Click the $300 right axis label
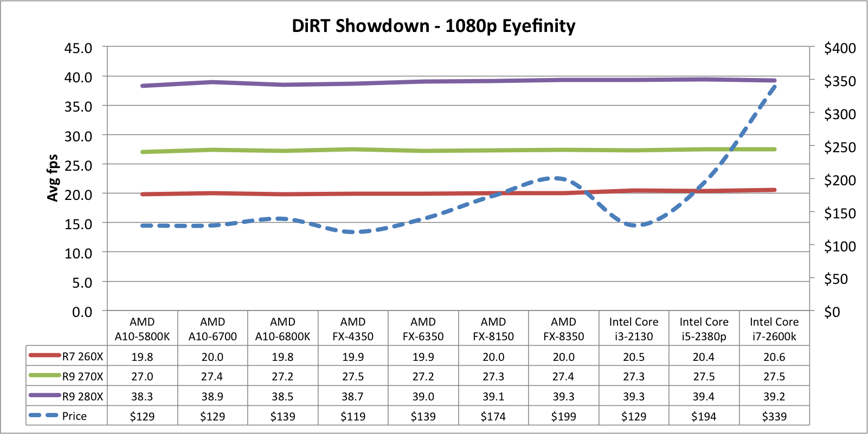 click(x=840, y=114)
